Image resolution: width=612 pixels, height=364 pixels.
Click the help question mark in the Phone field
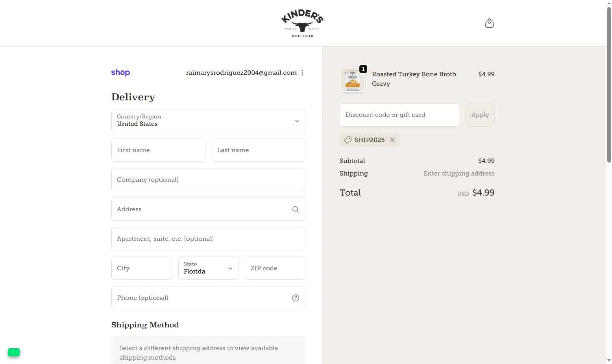(x=296, y=298)
